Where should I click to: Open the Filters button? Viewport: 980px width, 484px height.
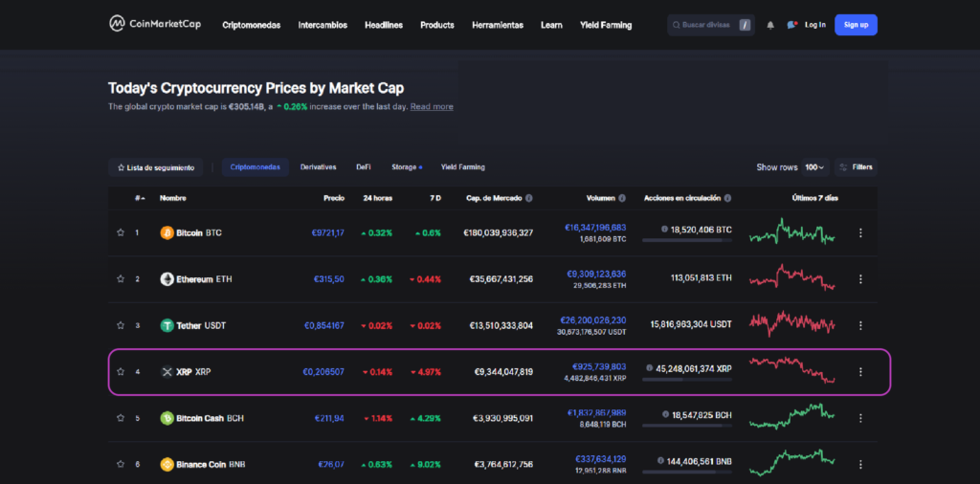tap(856, 167)
